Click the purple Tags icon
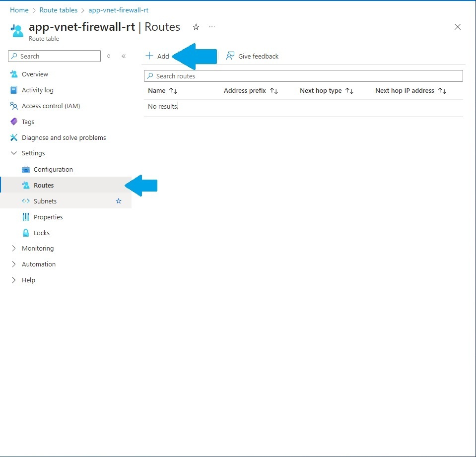 tap(14, 122)
